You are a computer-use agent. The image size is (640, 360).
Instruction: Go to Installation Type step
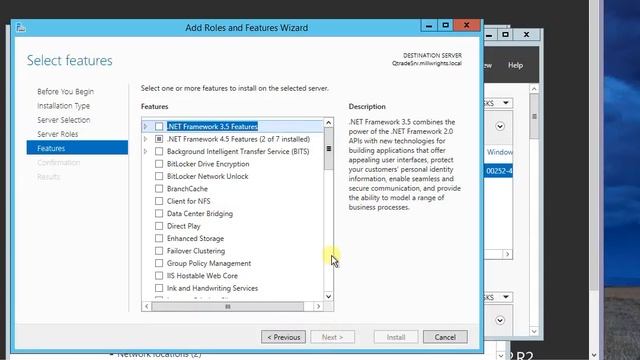point(63,106)
